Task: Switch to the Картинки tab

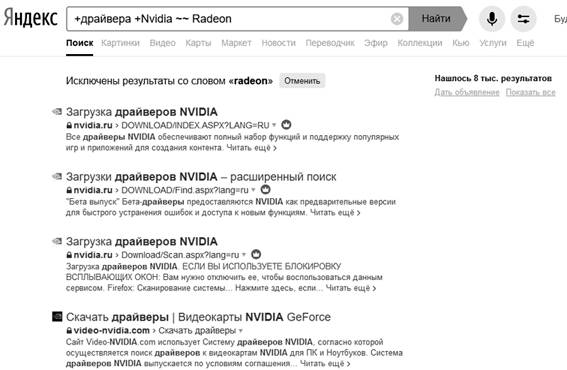Action: (x=120, y=43)
